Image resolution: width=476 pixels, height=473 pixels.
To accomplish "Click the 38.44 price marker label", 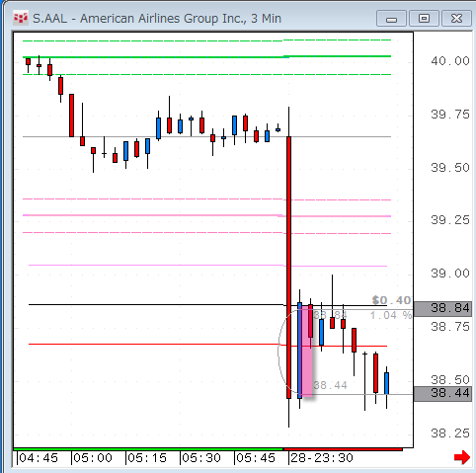I will tap(442, 394).
